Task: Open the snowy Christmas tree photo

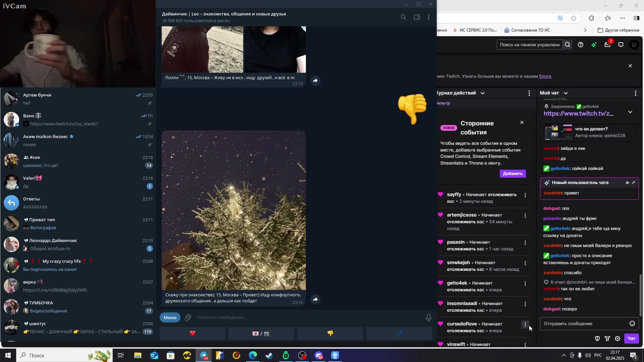Action: 234,210
